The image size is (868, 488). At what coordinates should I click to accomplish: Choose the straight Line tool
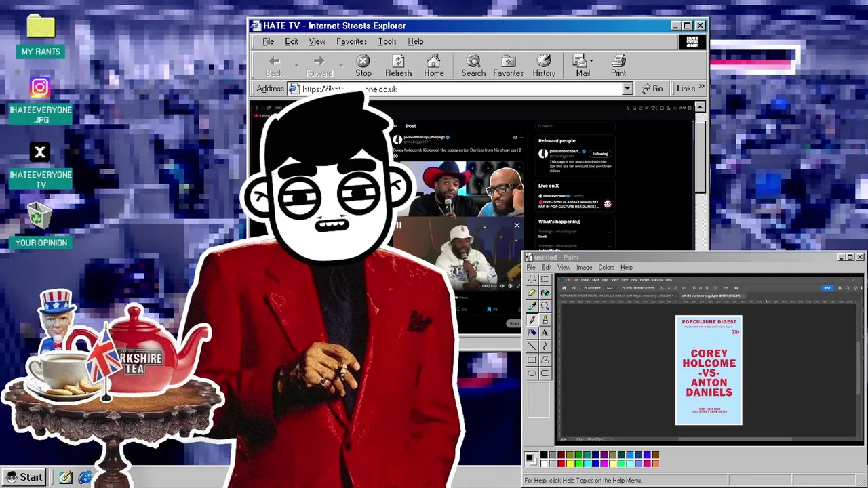pyautogui.click(x=532, y=346)
